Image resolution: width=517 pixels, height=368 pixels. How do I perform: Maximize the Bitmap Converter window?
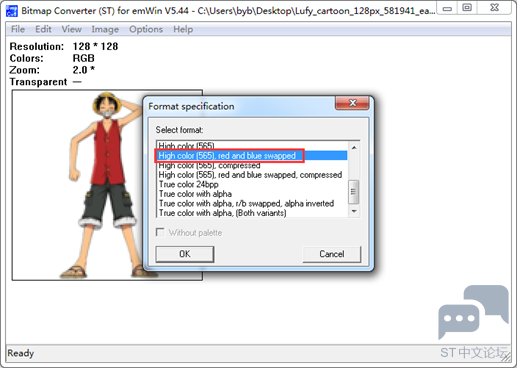click(467, 8)
